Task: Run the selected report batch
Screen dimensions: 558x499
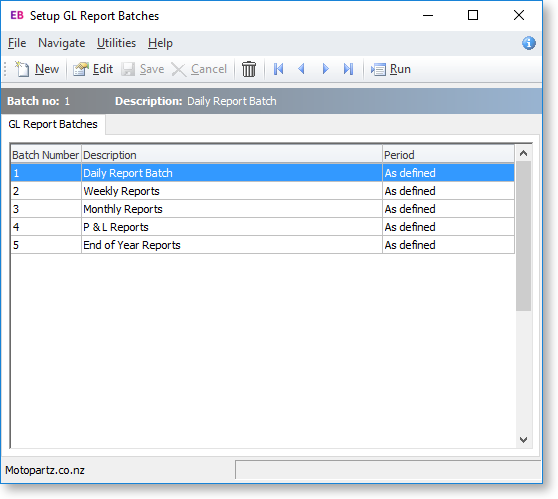Action: (391, 69)
